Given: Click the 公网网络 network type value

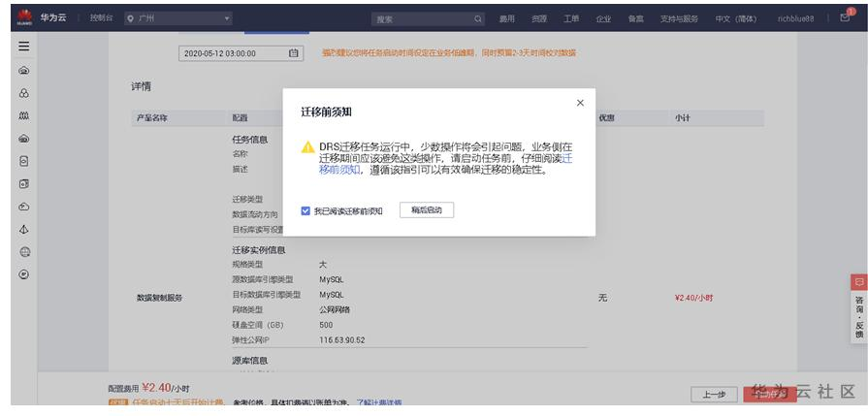Looking at the screenshot, I should point(335,309).
